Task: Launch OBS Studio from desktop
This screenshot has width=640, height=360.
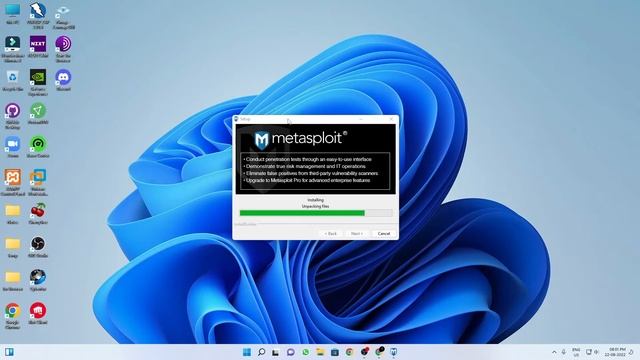Action: coord(38,247)
